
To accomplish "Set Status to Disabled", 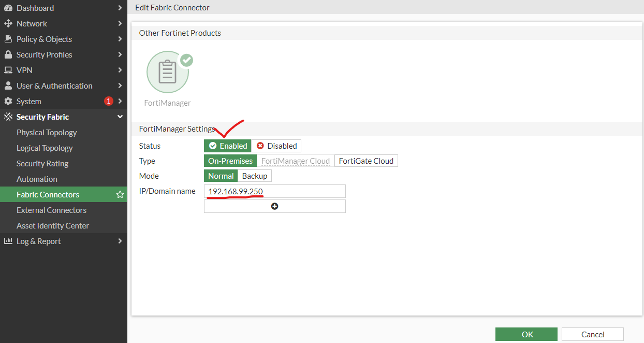I will point(276,146).
